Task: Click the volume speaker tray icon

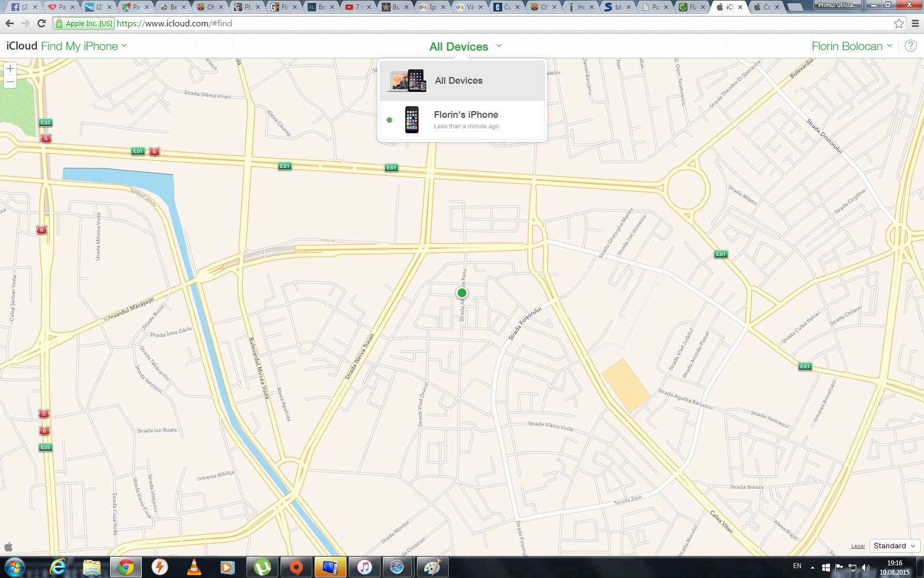Action: tap(866, 567)
